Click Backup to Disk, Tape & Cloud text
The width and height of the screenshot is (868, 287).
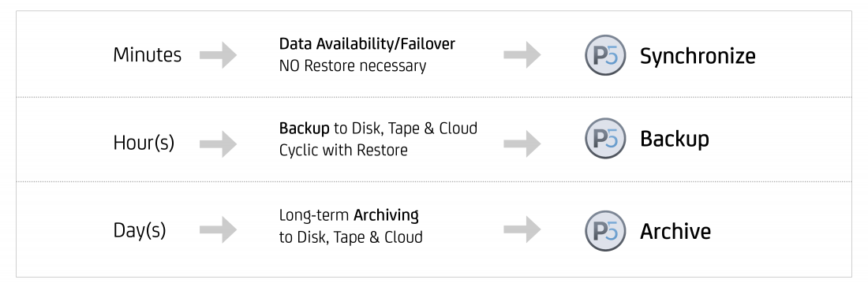click(x=378, y=129)
